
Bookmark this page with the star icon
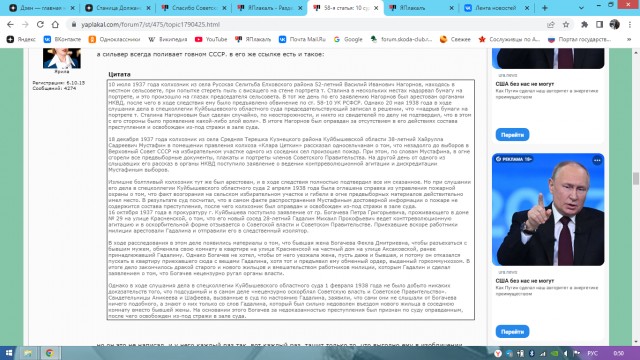point(566,24)
